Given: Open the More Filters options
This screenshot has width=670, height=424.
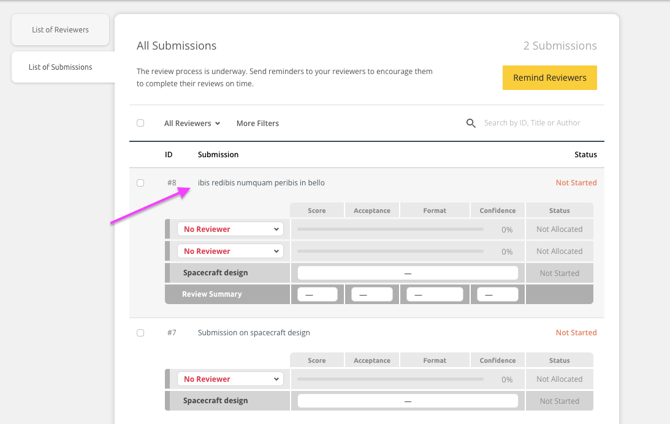Looking at the screenshot, I should (257, 123).
